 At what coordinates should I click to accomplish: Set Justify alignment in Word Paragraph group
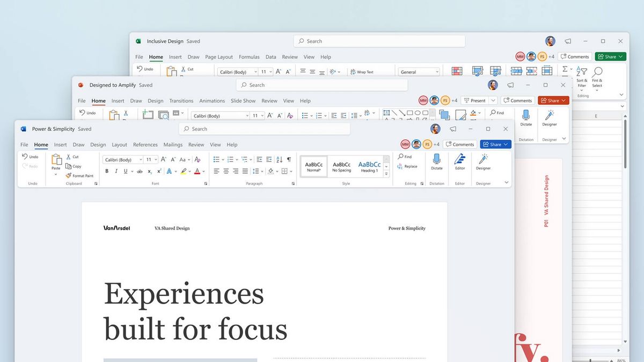245,171
